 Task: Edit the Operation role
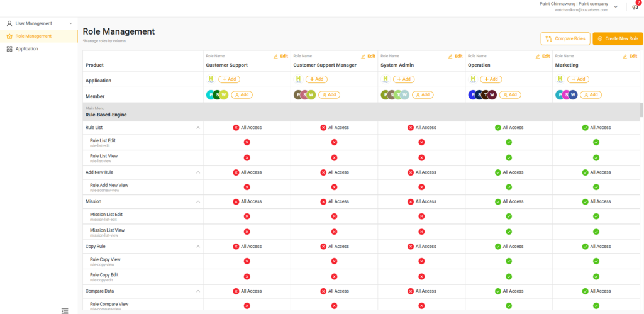(543, 56)
